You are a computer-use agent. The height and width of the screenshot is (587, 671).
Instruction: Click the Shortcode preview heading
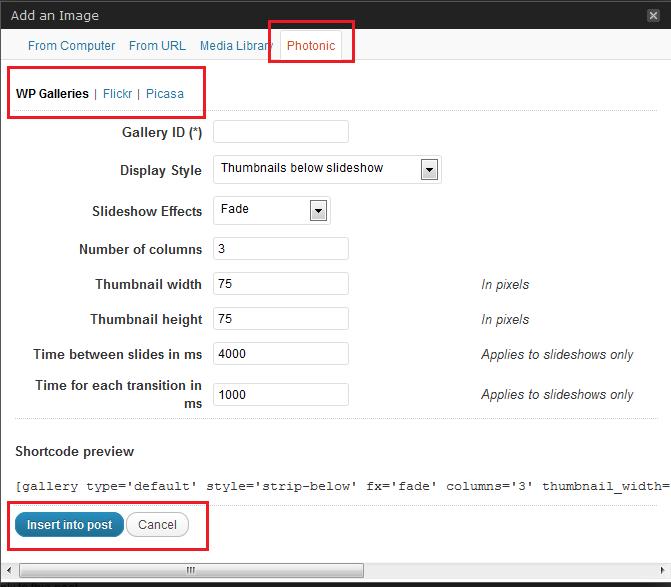tap(75, 451)
